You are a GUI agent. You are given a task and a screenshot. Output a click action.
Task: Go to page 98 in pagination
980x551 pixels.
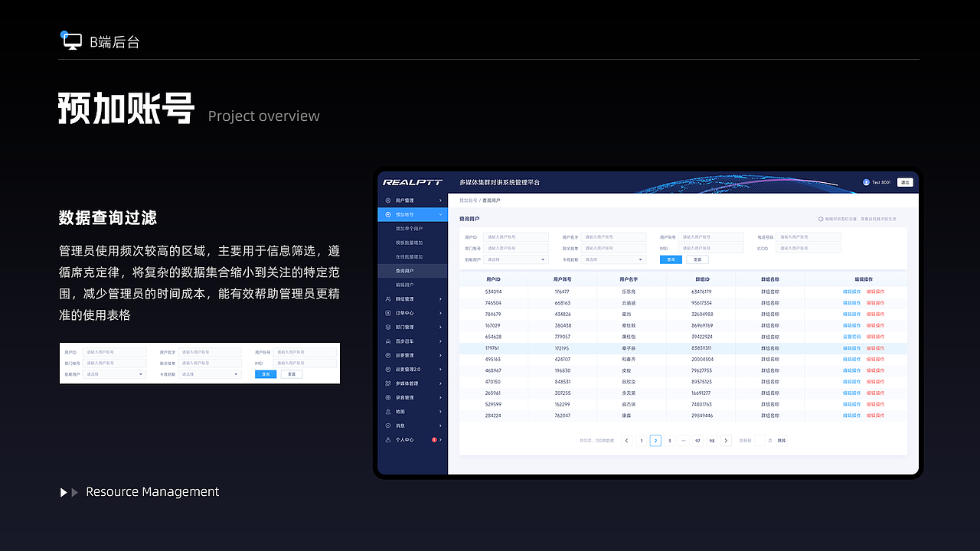pos(712,441)
